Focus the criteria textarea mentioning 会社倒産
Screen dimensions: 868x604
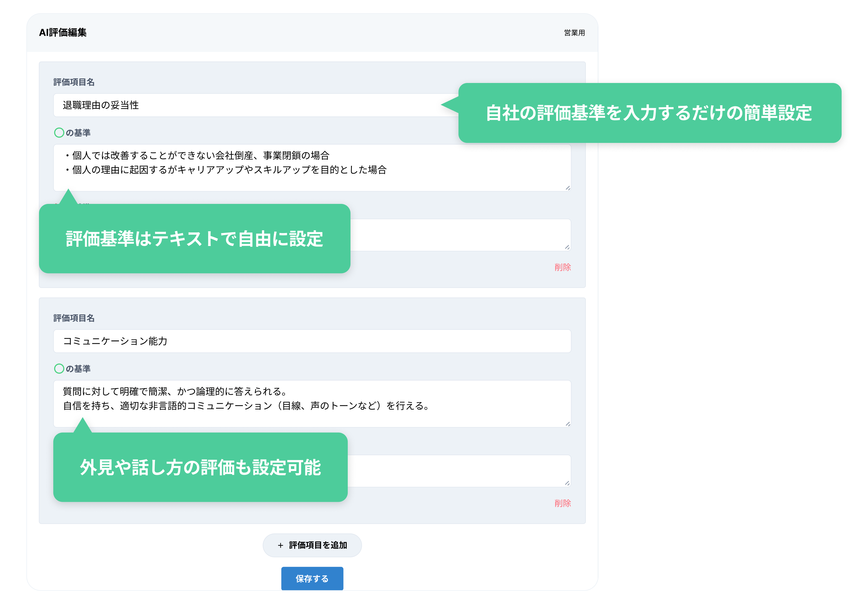point(265,167)
